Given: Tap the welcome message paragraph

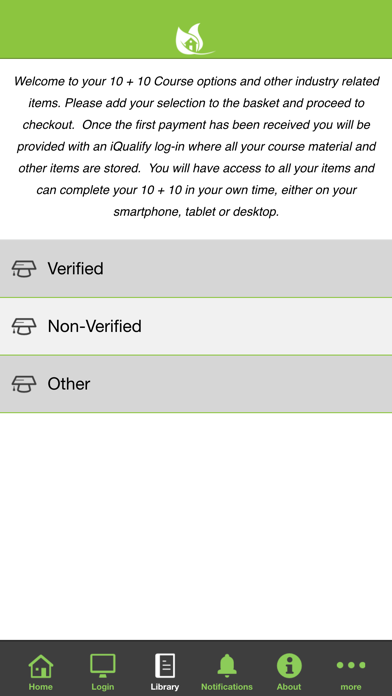Looking at the screenshot, I should [x=196, y=146].
